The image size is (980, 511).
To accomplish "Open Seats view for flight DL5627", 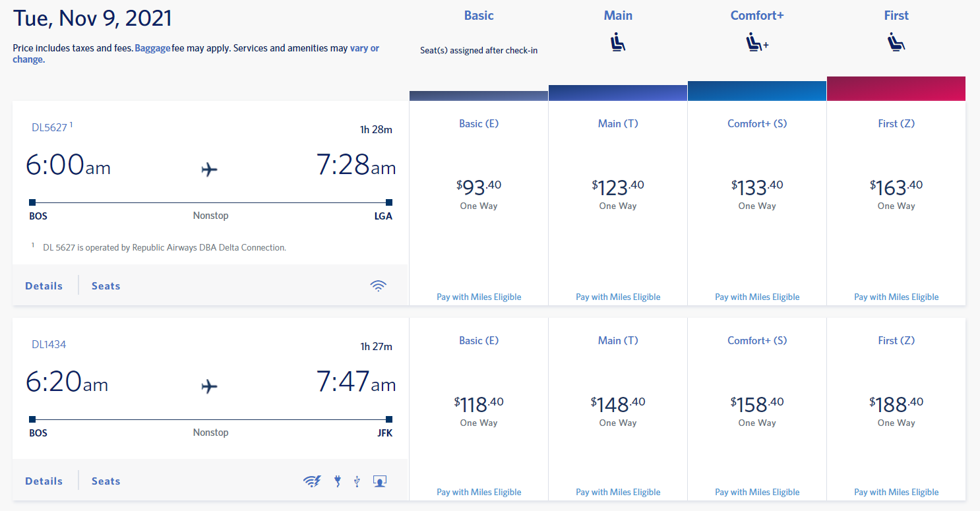I will [106, 286].
